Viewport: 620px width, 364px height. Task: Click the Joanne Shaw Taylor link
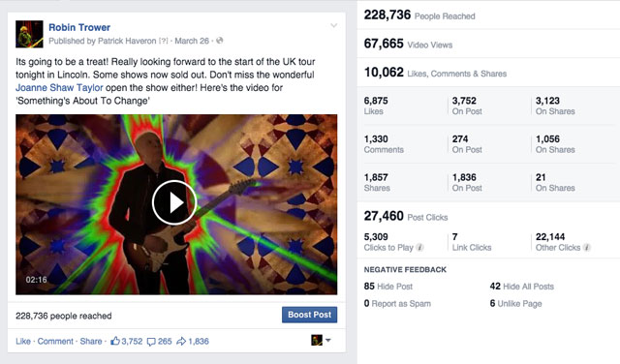[59, 88]
